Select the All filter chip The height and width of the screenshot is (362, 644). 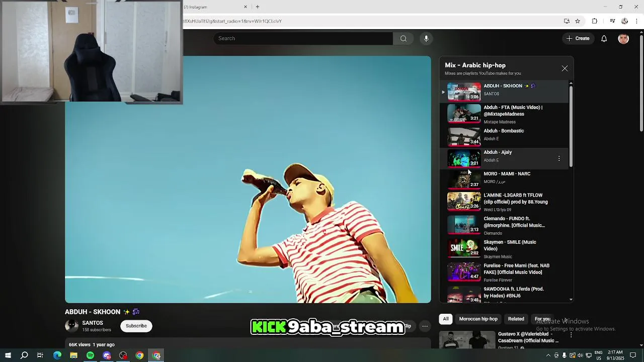tap(446, 319)
